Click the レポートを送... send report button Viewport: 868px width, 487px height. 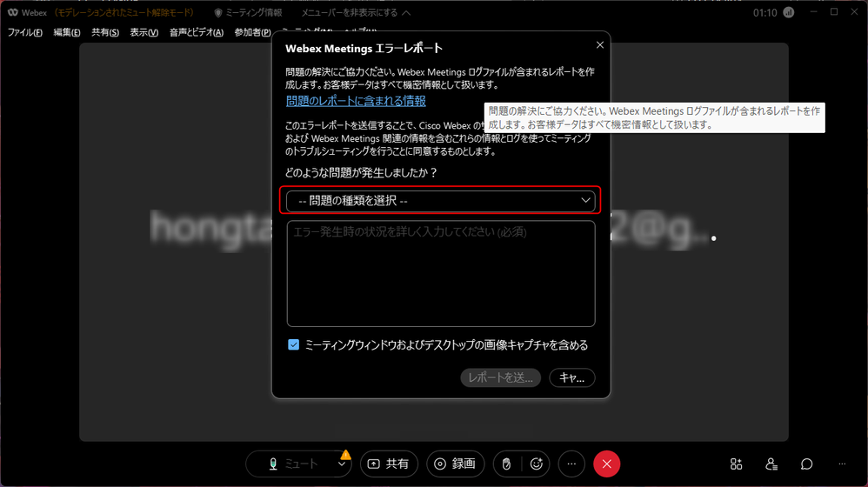[500, 377]
